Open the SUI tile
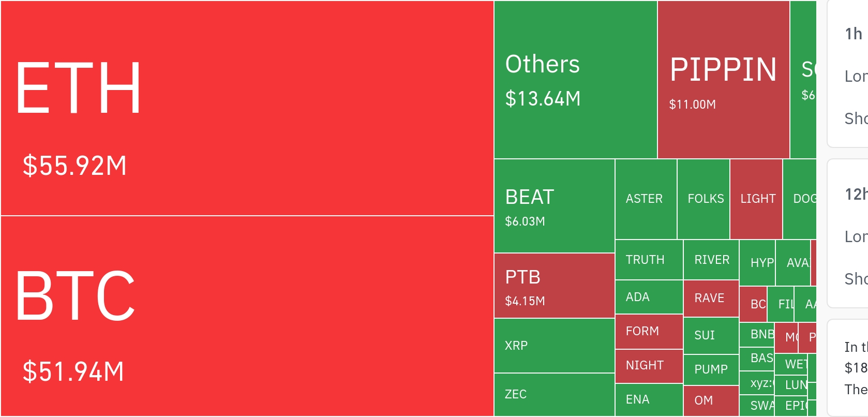The width and height of the screenshot is (868, 417). pos(711,335)
